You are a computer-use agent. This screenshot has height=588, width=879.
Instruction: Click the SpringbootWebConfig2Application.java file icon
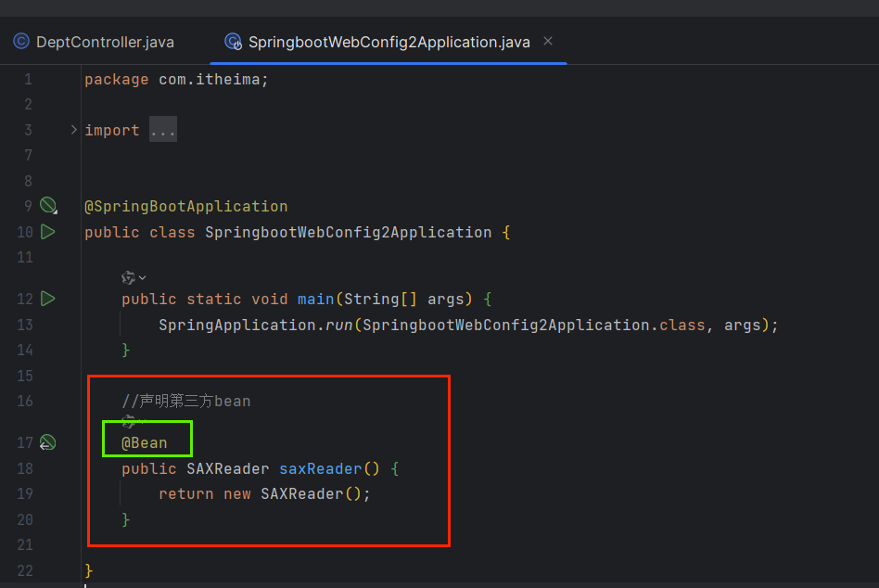(x=233, y=42)
